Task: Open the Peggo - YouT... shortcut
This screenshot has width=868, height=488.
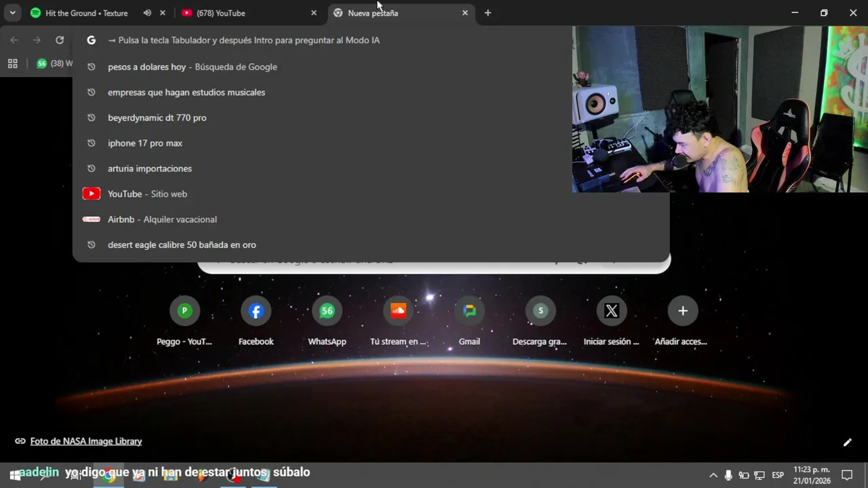Action: click(184, 321)
